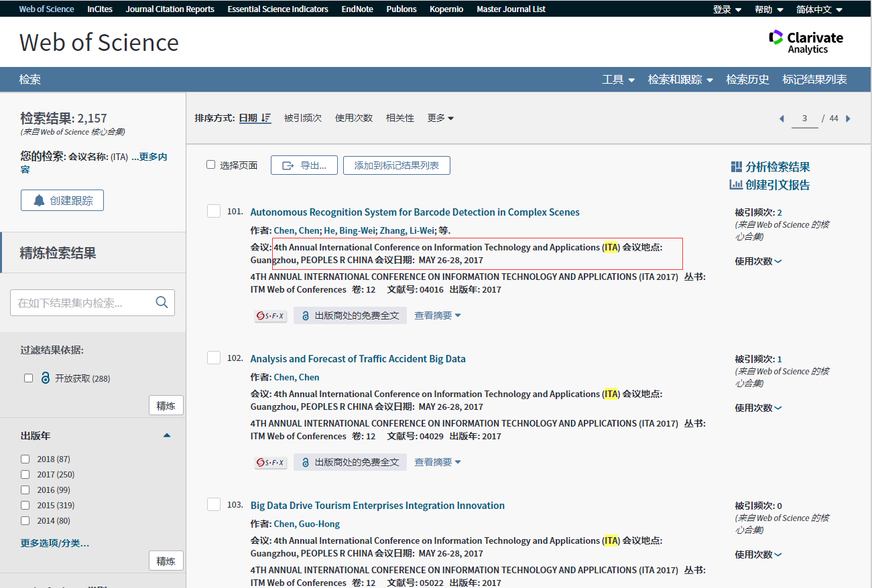This screenshot has height=588, width=872.
Task: Expand 查看摘要 for result 102
Action: pyautogui.click(x=438, y=462)
